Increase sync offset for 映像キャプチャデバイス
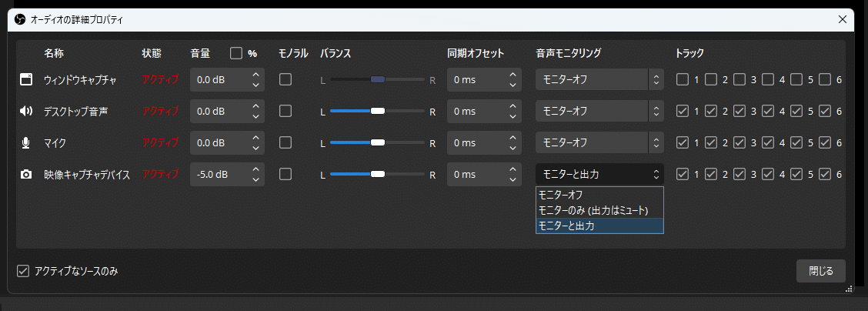This screenshot has height=311, width=868. pyautogui.click(x=512, y=169)
